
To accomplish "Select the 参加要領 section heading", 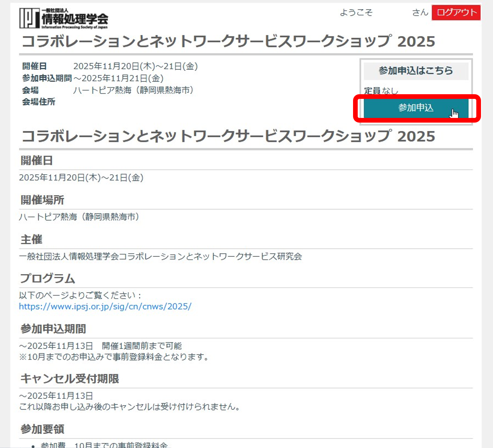I will point(42,429).
